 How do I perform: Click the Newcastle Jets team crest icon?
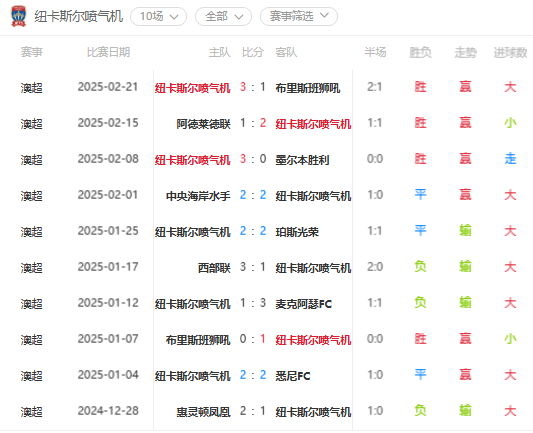pyautogui.click(x=18, y=16)
